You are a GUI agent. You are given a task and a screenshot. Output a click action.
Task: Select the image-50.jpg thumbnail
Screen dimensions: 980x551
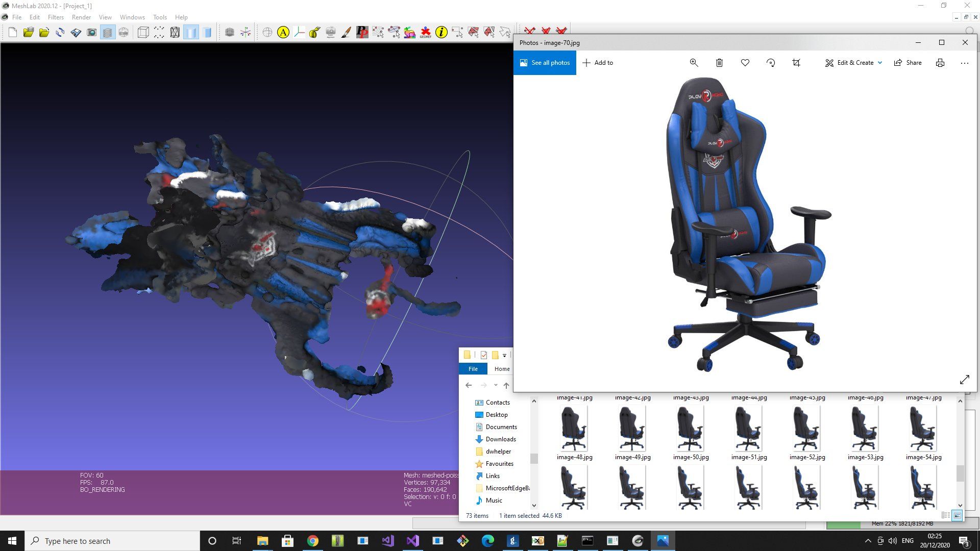tap(690, 429)
